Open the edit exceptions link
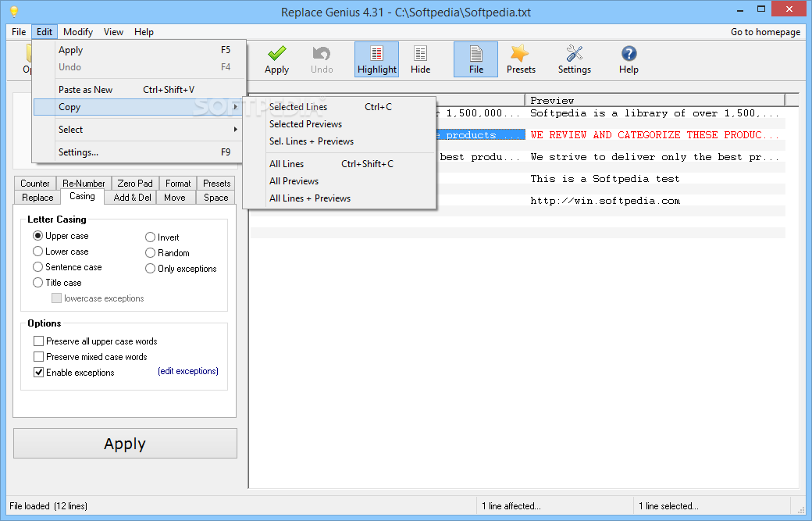This screenshot has height=521, width=812. (188, 371)
